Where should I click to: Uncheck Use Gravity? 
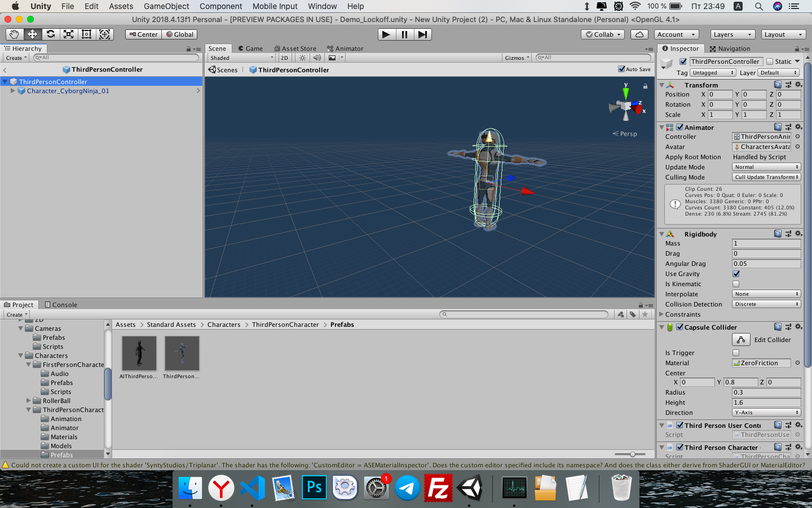tap(736, 274)
